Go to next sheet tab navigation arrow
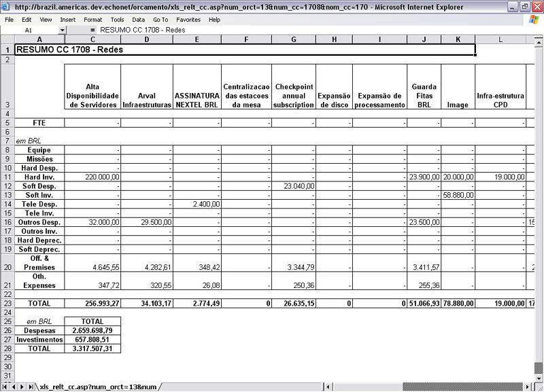The width and height of the screenshot is (544, 392). click(x=22, y=387)
